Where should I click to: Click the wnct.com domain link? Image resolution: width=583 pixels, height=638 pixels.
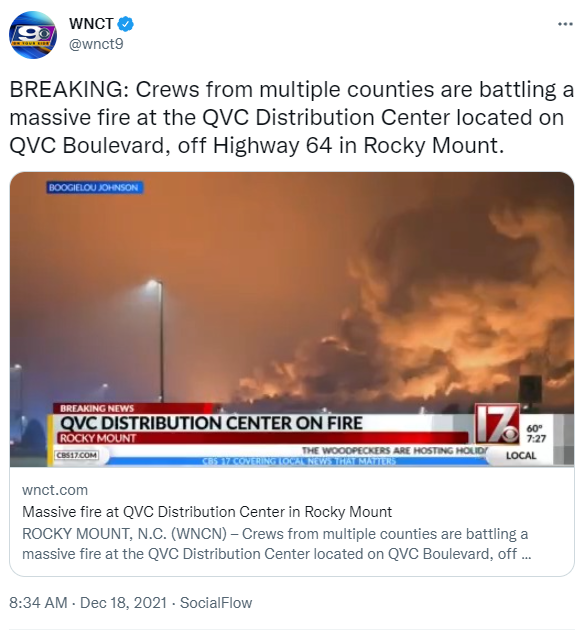pyautogui.click(x=55, y=490)
